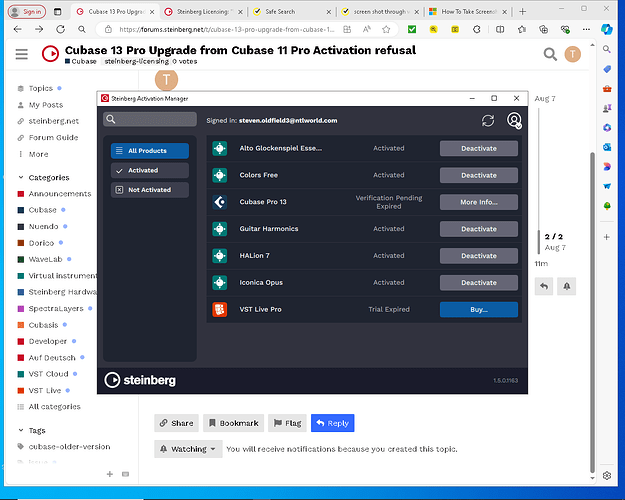Select the Activated filter
Screen dimensions: 625x500
click(x=150, y=170)
